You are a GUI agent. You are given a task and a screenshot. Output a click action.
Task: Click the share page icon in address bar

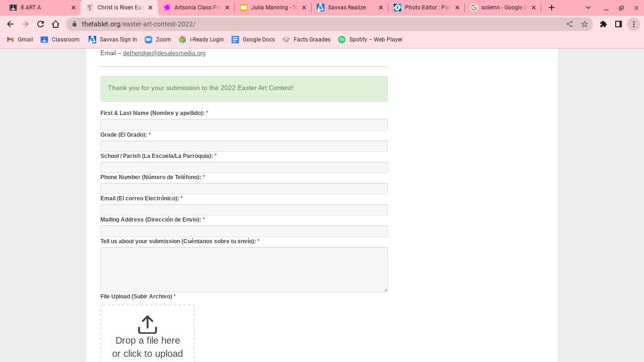tap(570, 24)
